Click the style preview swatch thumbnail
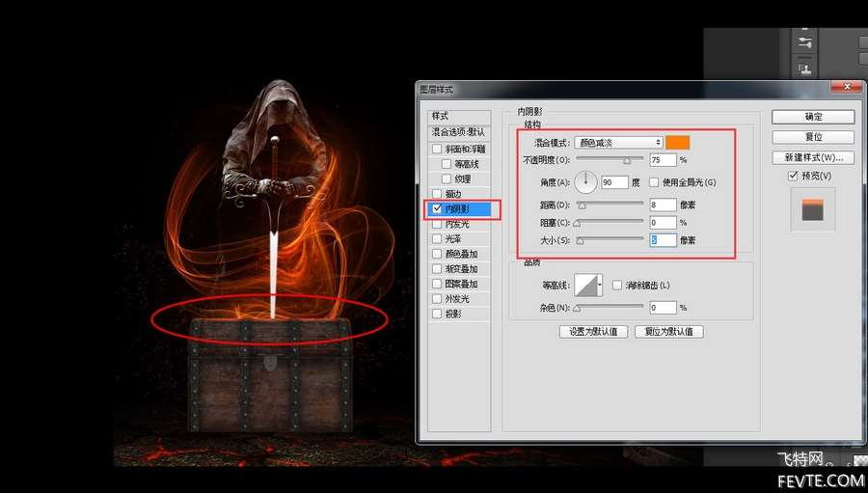The height and width of the screenshot is (493, 868). (x=813, y=209)
